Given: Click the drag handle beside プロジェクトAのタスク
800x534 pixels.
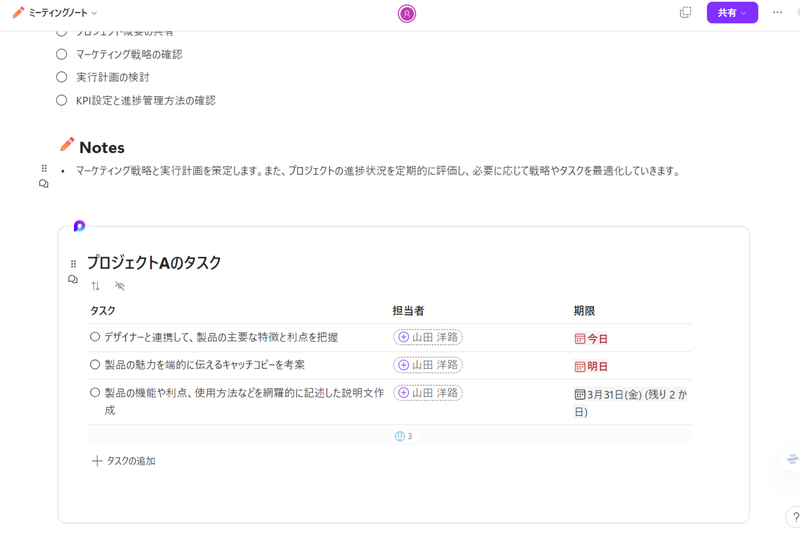Looking at the screenshot, I should click(73, 264).
